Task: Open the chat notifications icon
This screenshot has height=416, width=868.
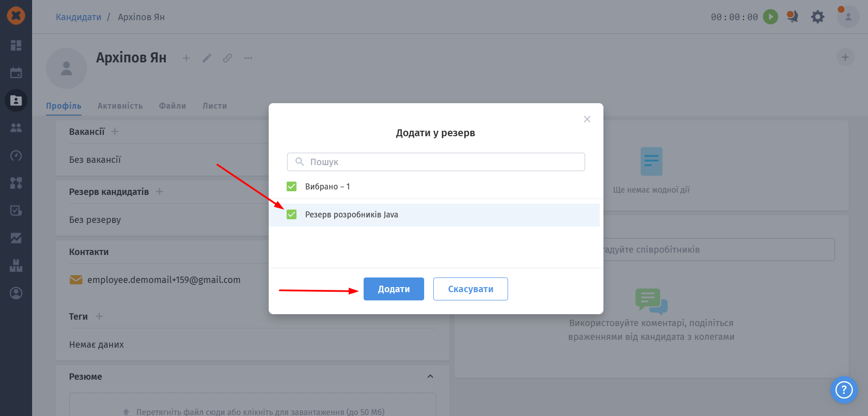Action: tap(792, 17)
